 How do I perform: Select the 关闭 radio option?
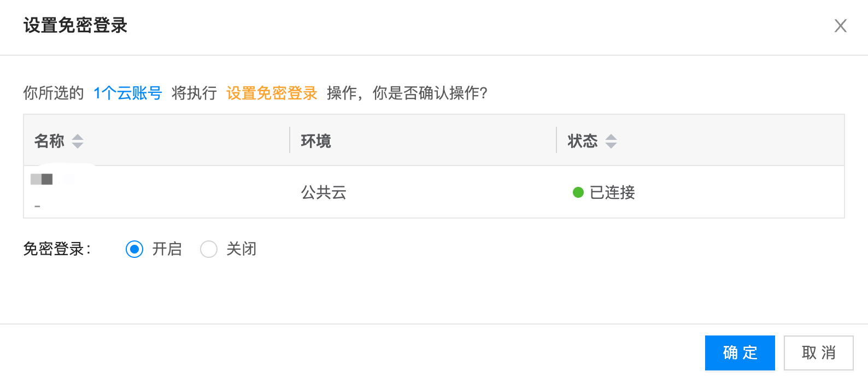[209, 249]
